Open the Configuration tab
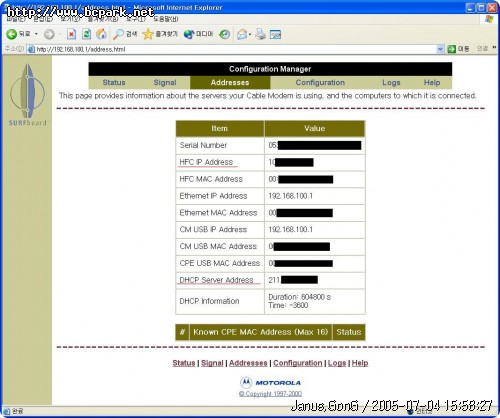Image resolution: width=500 pixels, height=418 pixels. coord(320,83)
